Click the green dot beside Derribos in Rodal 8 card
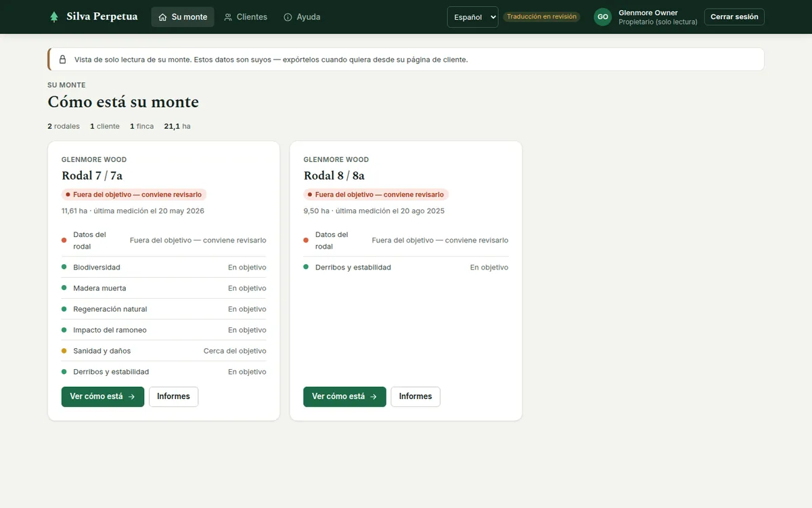Image resolution: width=812 pixels, height=508 pixels. (x=306, y=267)
